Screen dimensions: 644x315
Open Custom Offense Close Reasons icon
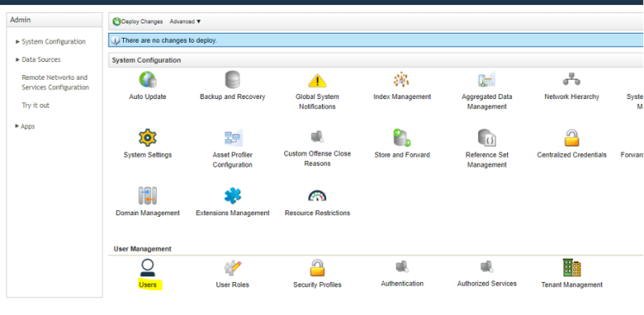[317, 136]
